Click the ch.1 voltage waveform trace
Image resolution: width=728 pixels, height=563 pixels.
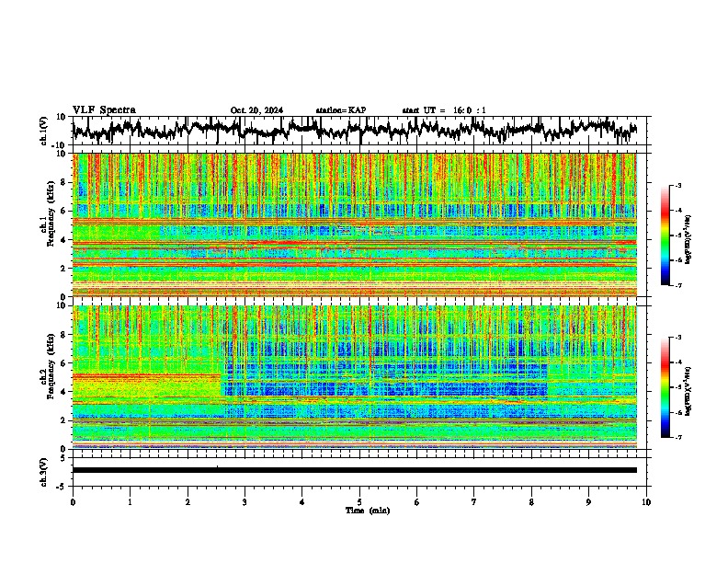click(354, 130)
